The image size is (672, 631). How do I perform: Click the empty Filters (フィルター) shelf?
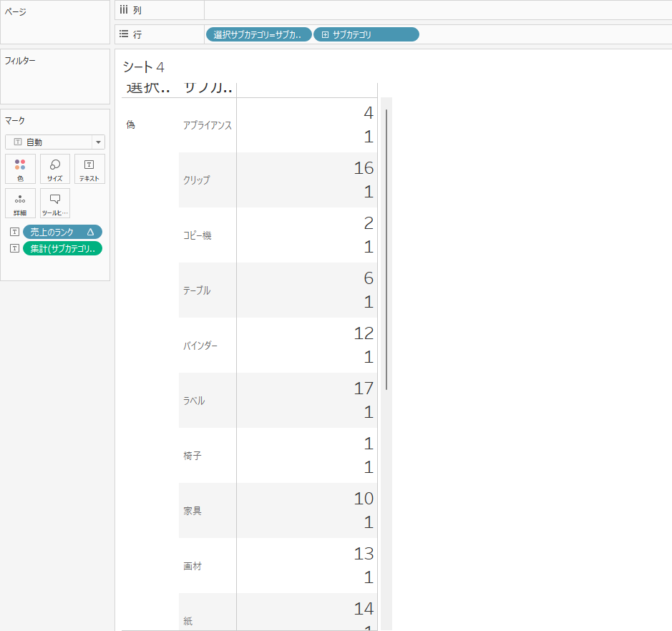55,84
